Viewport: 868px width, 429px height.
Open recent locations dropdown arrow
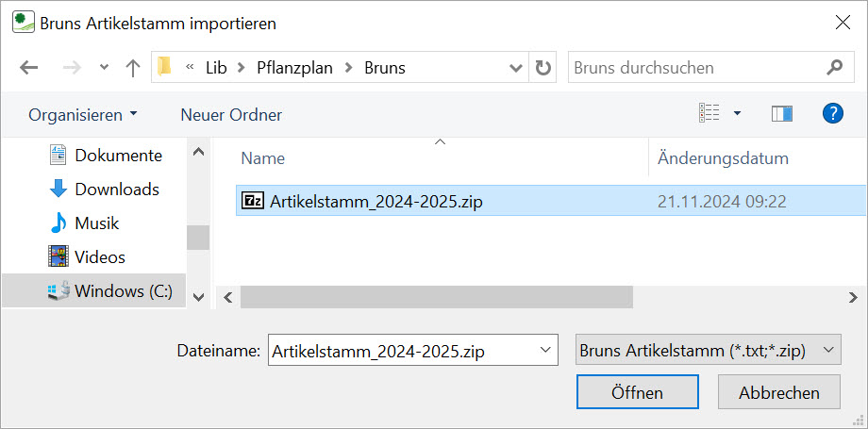pos(104,68)
